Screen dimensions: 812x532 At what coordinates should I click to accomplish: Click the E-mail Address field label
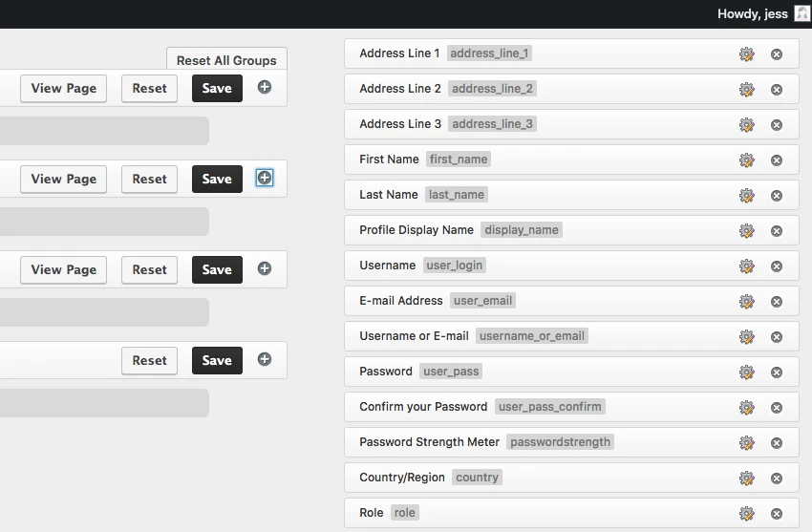coord(401,301)
